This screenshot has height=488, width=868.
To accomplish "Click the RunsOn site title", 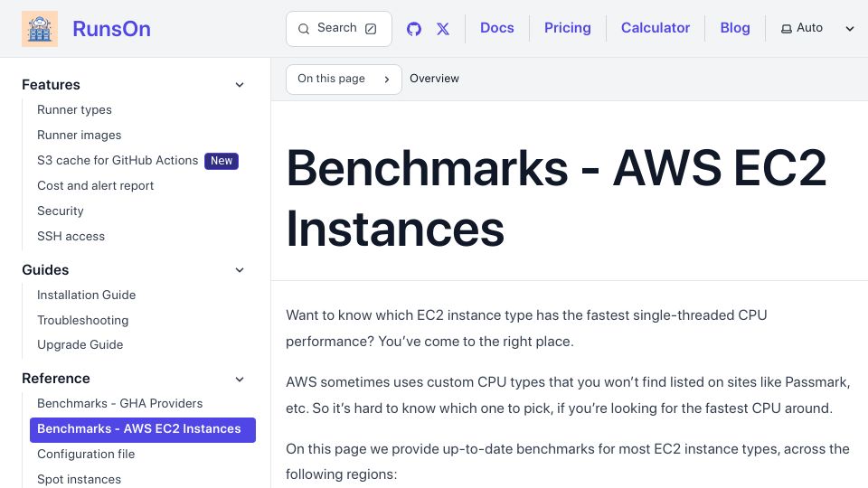I will (111, 29).
